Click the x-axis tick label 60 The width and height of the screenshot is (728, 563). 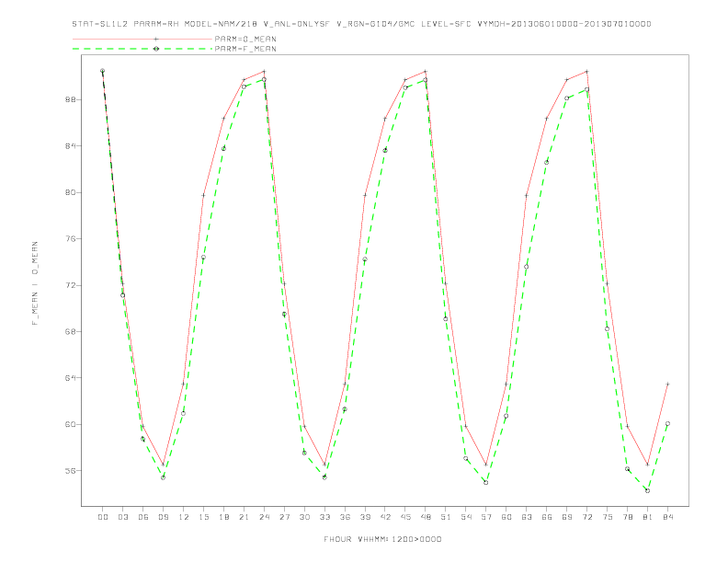coord(506,517)
